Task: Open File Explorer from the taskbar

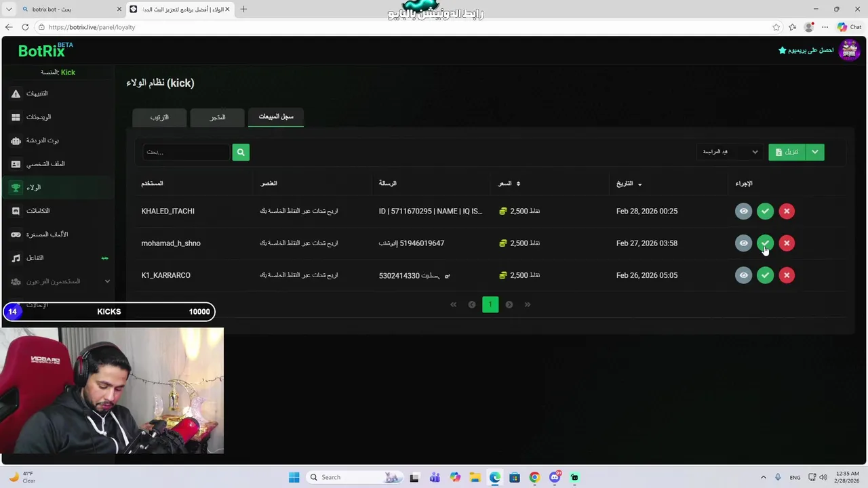Action: [x=475, y=477]
